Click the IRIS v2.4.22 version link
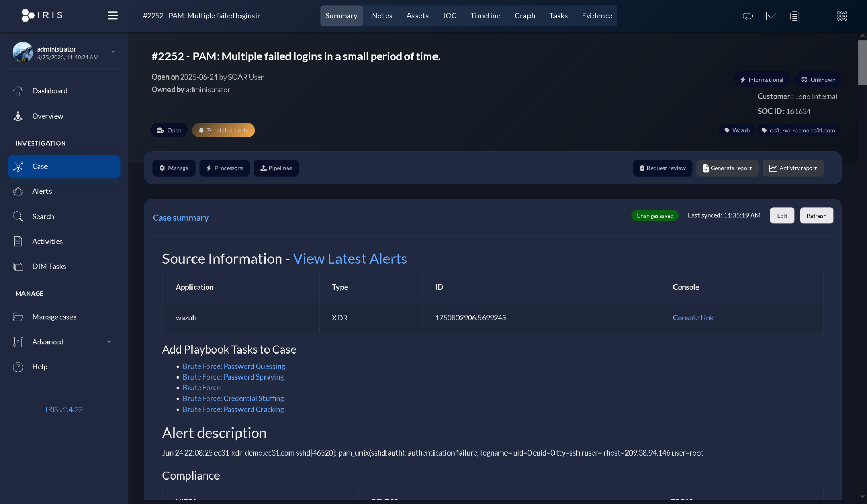The image size is (867, 504). click(64, 410)
